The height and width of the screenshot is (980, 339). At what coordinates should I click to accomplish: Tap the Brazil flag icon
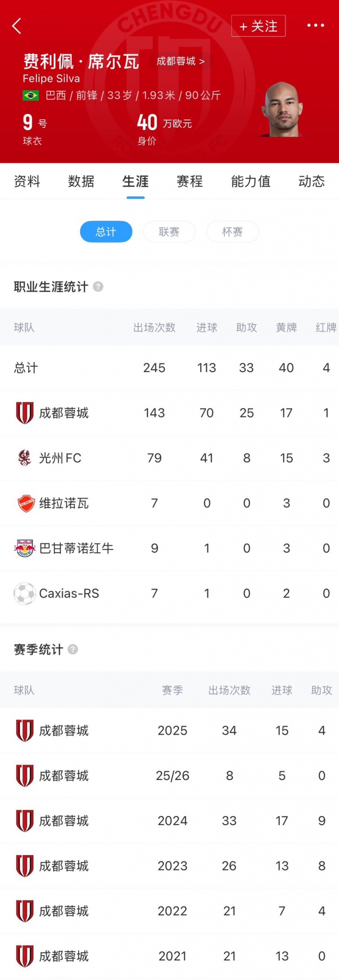pos(31,96)
